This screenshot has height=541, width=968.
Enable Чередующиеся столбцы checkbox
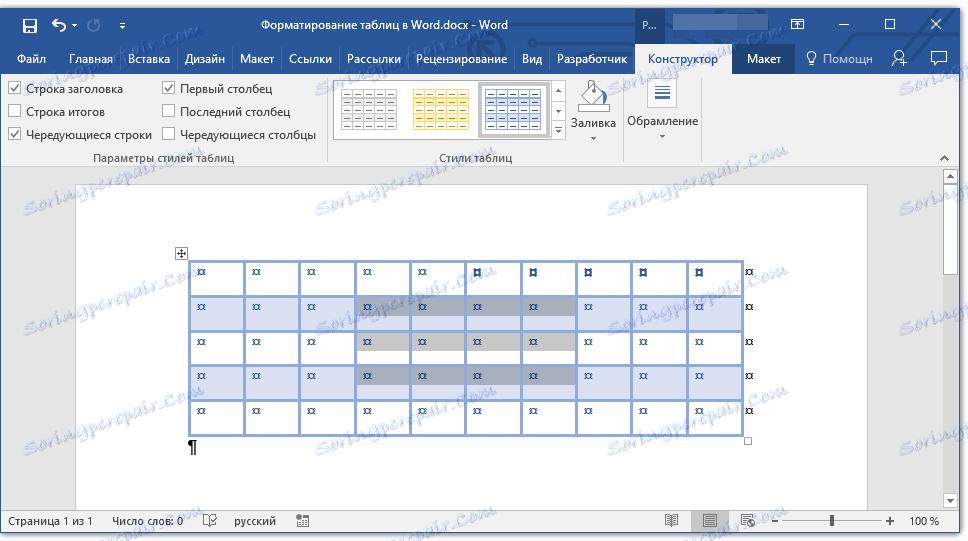pos(169,134)
